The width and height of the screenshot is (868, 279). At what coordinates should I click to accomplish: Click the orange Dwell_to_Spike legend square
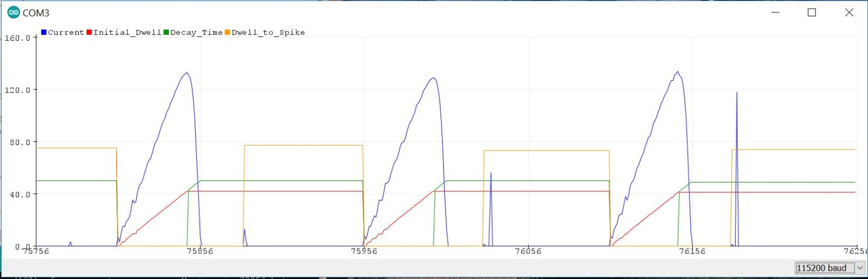coord(228,33)
